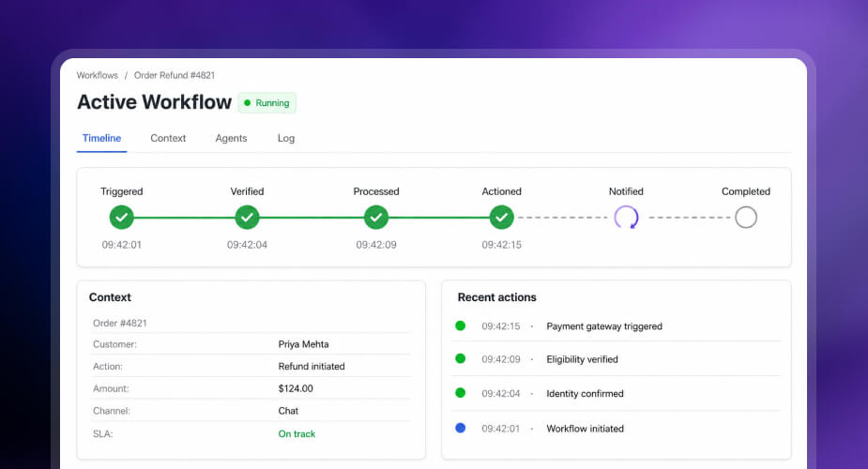Screen dimensions: 868x469
Task: Click the Completed pending circle icon
Action: pyautogui.click(x=746, y=218)
